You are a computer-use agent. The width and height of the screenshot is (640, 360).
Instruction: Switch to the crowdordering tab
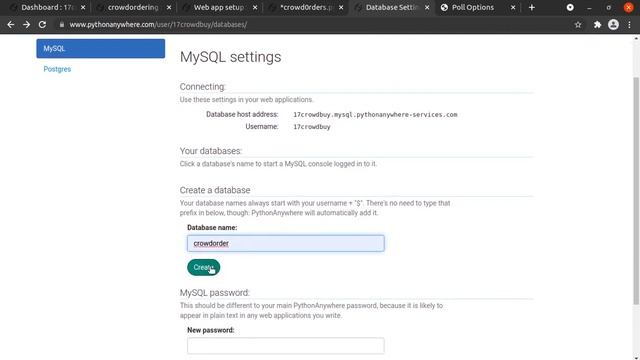(133, 7)
